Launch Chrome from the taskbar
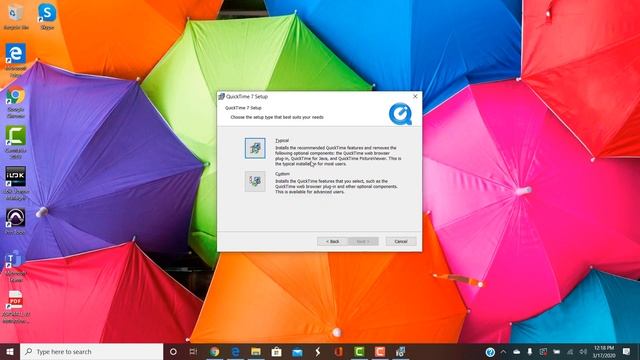 (214, 351)
